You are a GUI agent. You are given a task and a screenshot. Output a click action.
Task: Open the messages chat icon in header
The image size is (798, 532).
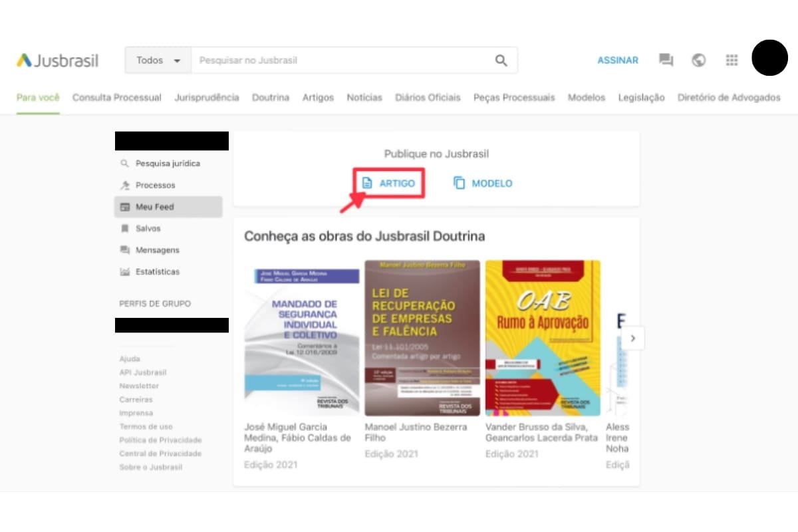pos(666,61)
